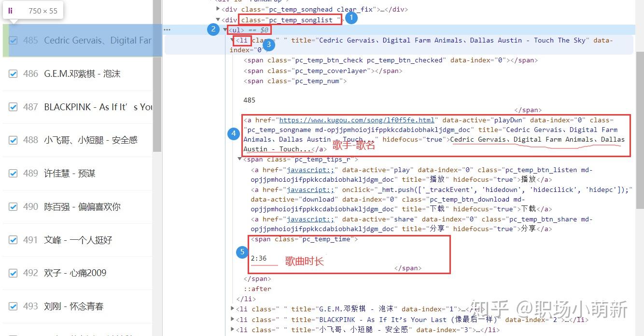
Task: Toggle checkbox for 492 欢子 - 心痛2009
Action: pos(13,273)
